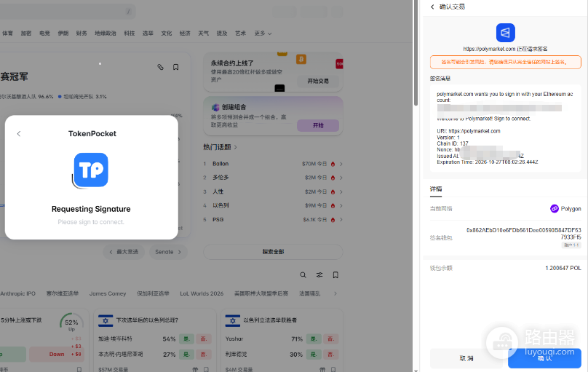Open 下次选举后的以色列总理 market title
Image resolution: width=588 pixels, height=372 pixels.
coord(147,320)
